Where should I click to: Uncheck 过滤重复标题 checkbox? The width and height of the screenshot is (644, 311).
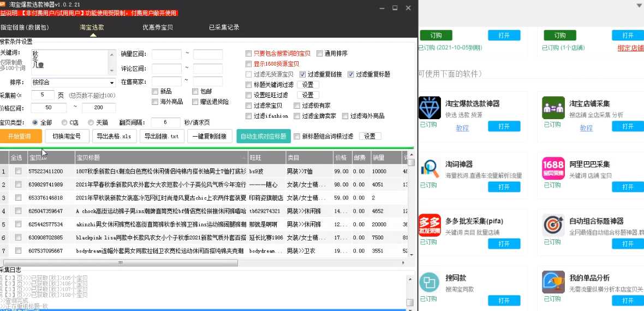351,74
